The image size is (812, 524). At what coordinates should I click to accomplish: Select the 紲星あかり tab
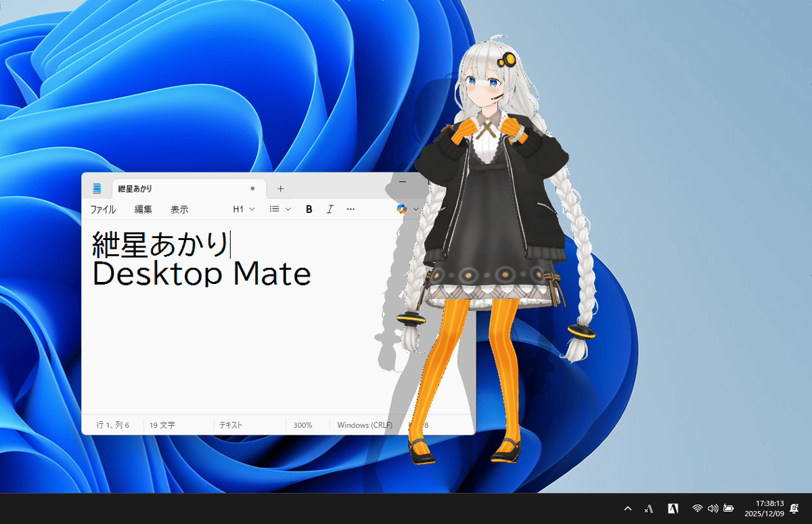[x=169, y=189]
